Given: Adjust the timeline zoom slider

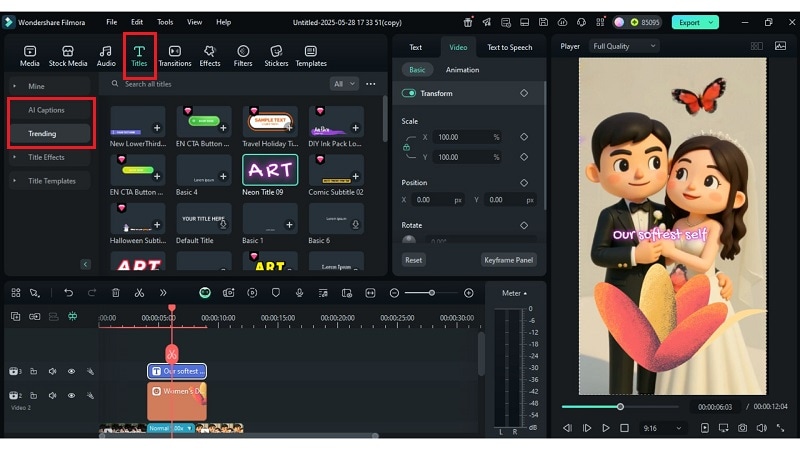Looking at the screenshot, I should 432,293.
